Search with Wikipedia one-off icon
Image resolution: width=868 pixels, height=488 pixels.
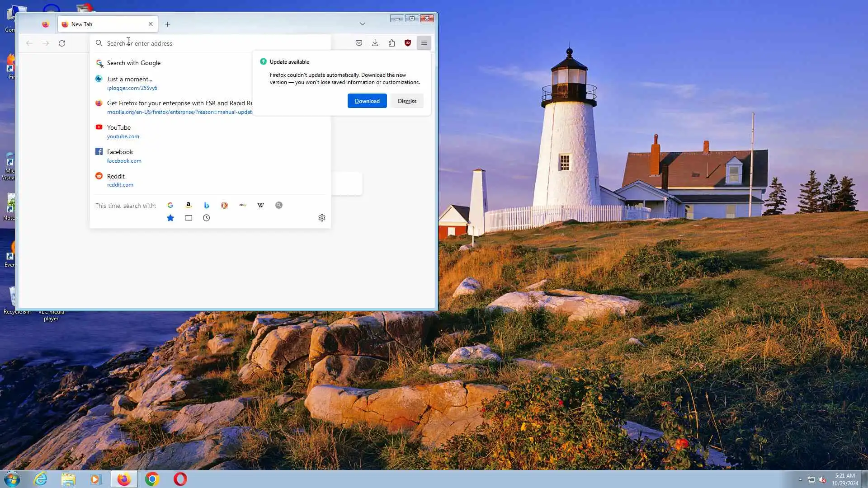[x=261, y=205]
